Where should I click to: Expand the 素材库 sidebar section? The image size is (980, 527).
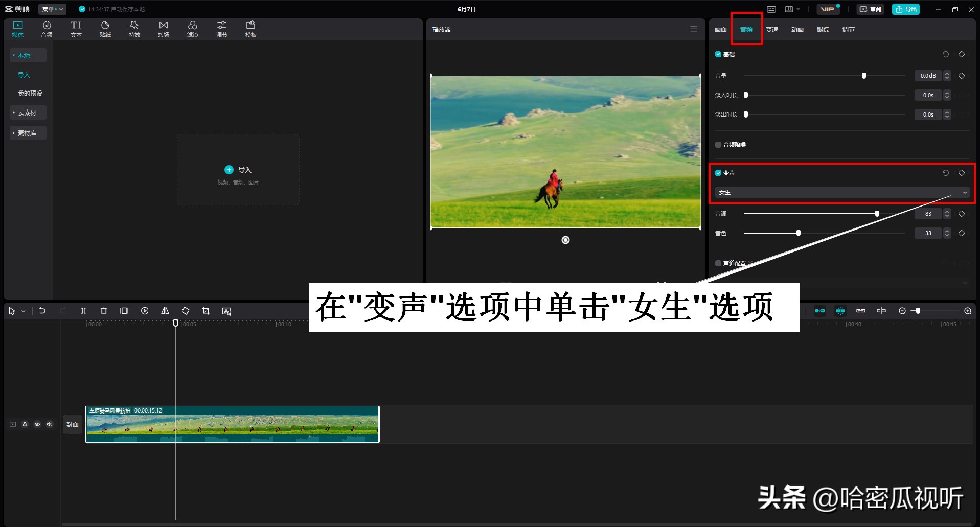28,132
